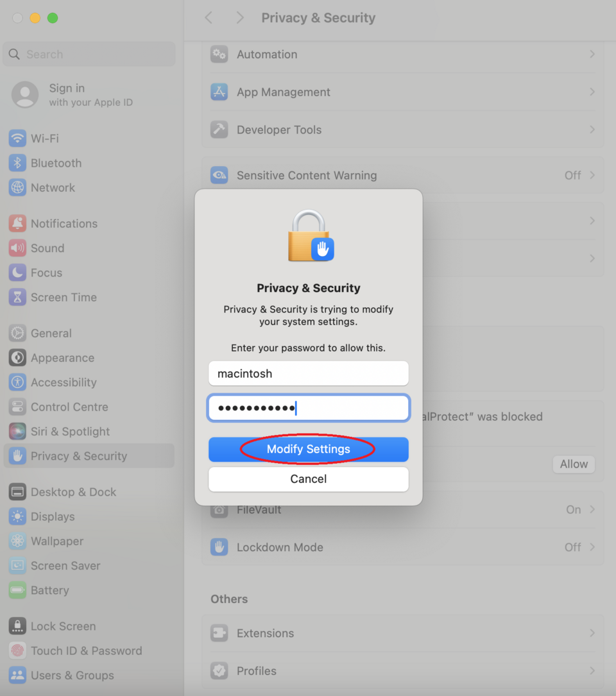
Task: Expand the Automation row chevron
Action: (x=592, y=55)
